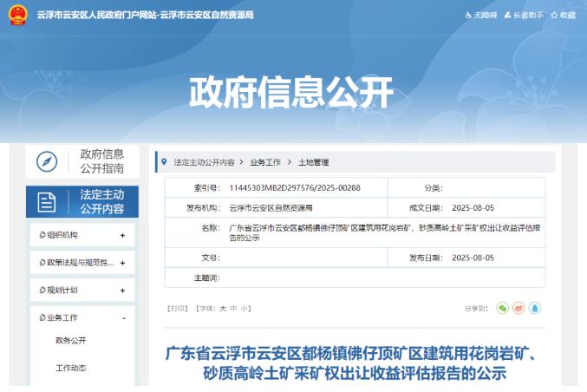587x392 pixels.
Task: Open 政务公开 submenu item
Action: pos(71,341)
